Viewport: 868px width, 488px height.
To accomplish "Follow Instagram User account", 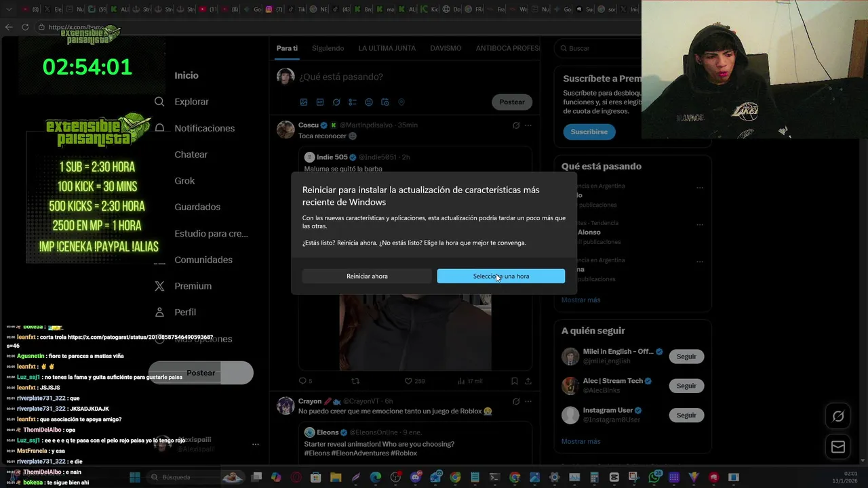I will (x=686, y=415).
